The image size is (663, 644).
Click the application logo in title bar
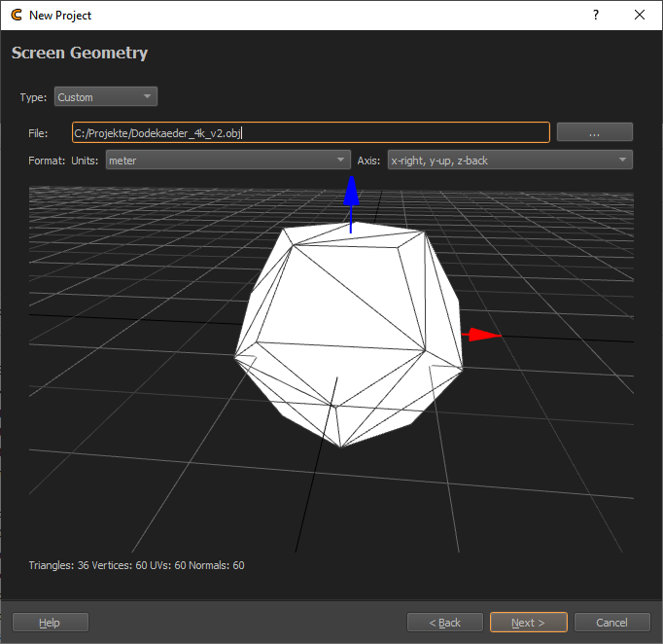[16, 16]
